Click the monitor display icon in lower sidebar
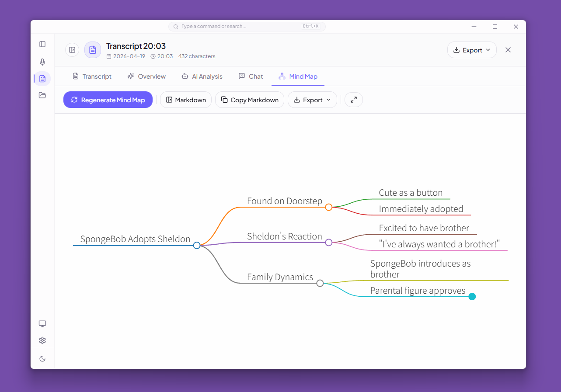Image resolution: width=561 pixels, height=392 pixels. (42, 323)
